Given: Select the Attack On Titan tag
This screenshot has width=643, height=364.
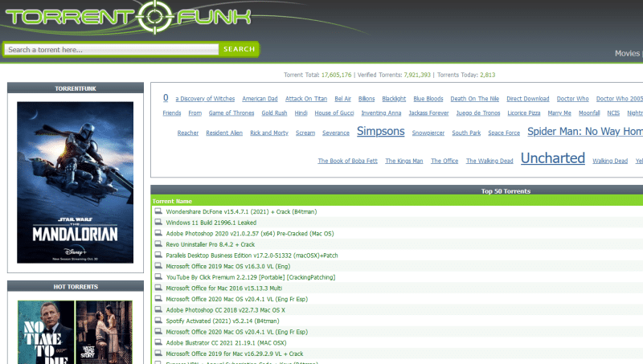Looking at the screenshot, I should tap(306, 99).
